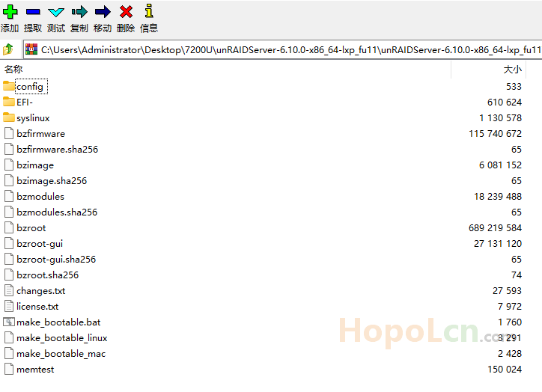The image size is (542, 392).
Task: Click the archive icon in the path bar
Action: coord(31,49)
